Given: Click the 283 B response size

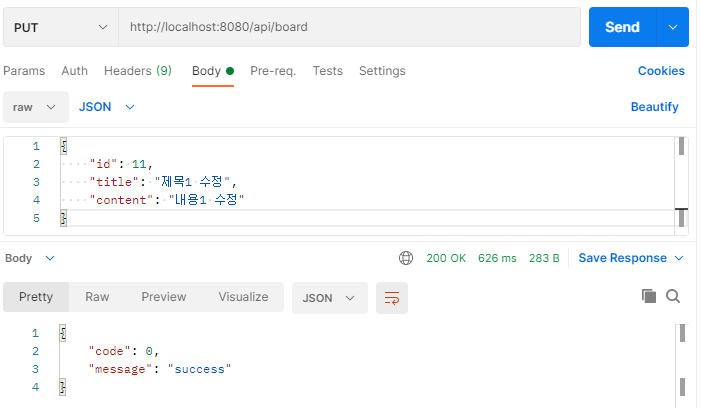Looking at the screenshot, I should [x=544, y=258].
